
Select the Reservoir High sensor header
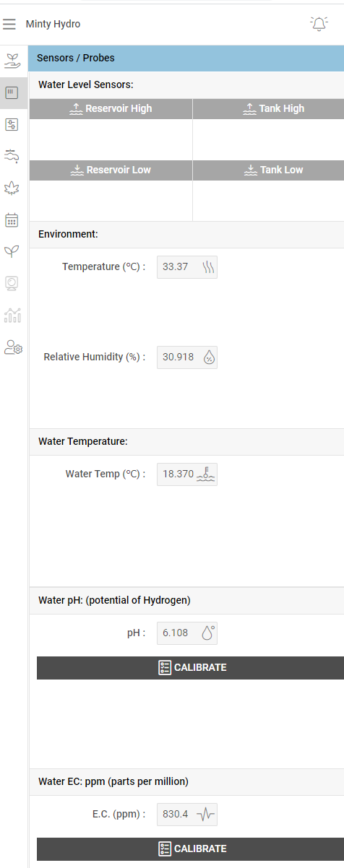pos(111,109)
